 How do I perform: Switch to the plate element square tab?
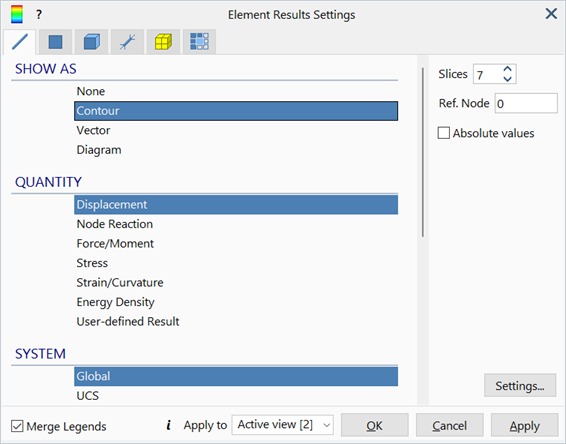[55, 42]
